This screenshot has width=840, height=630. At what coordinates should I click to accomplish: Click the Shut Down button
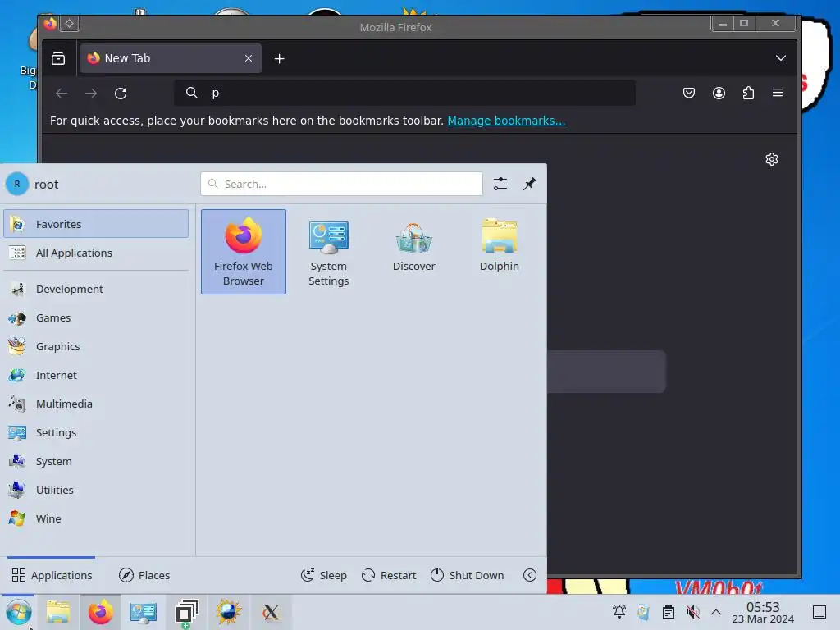467,575
